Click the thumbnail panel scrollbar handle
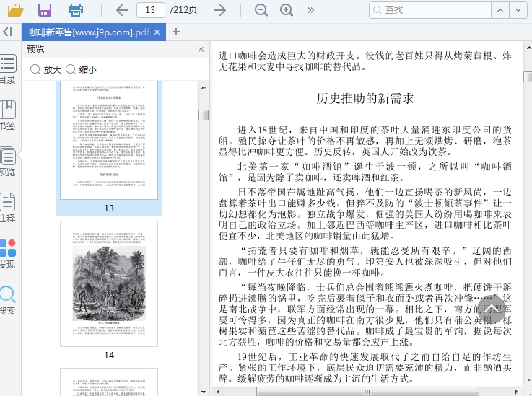Screen dimensions: 532x396 pyautogui.click(x=204, y=115)
